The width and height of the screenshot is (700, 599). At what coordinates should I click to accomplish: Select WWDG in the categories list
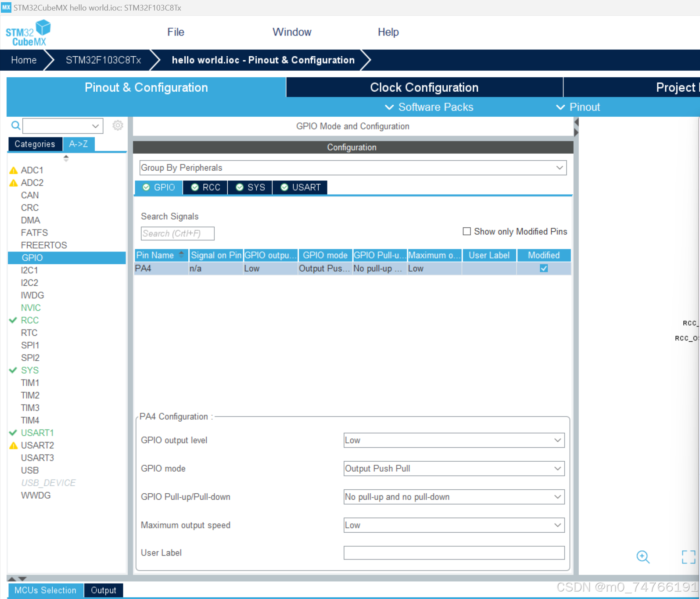click(x=36, y=495)
